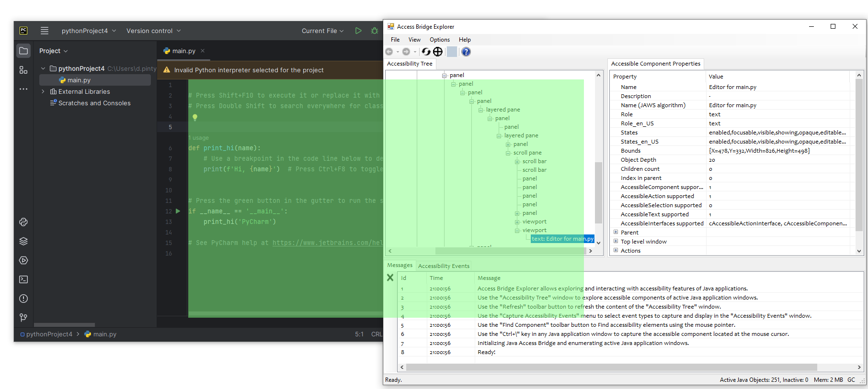Click Messages horizontal scrollbar thumb
The height and width of the screenshot is (389, 868).
pos(612,367)
